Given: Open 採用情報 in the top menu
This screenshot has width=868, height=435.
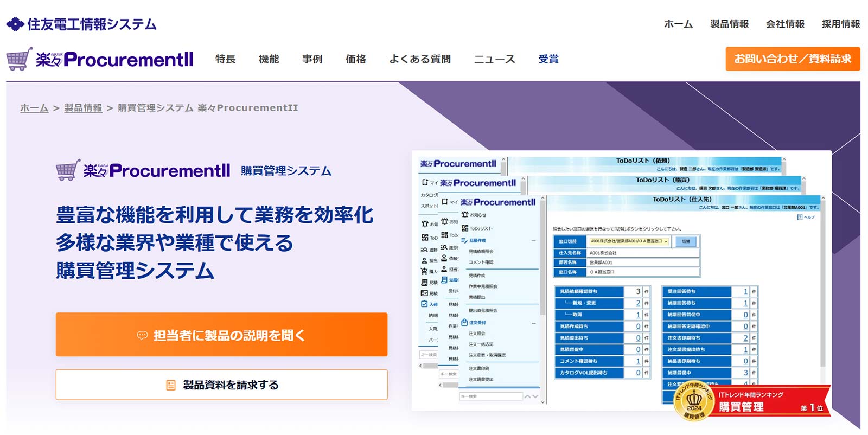Looking at the screenshot, I should (840, 24).
